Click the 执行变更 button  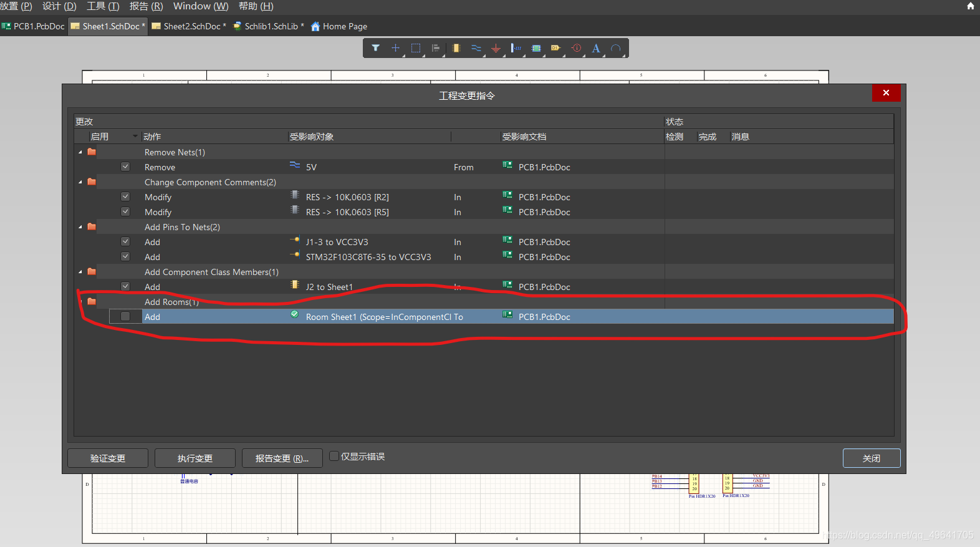(x=195, y=458)
